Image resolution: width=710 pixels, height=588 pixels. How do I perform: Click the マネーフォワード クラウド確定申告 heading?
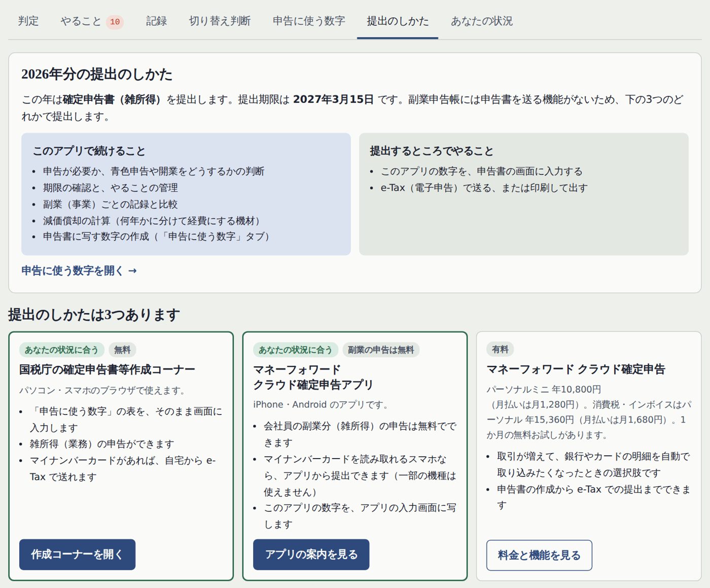[576, 369]
